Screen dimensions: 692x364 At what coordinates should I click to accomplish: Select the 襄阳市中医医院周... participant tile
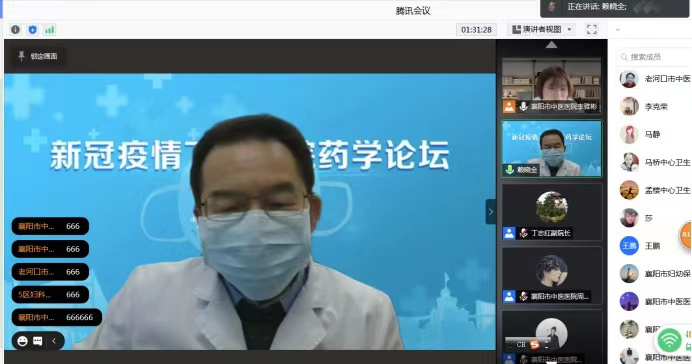pos(552,275)
